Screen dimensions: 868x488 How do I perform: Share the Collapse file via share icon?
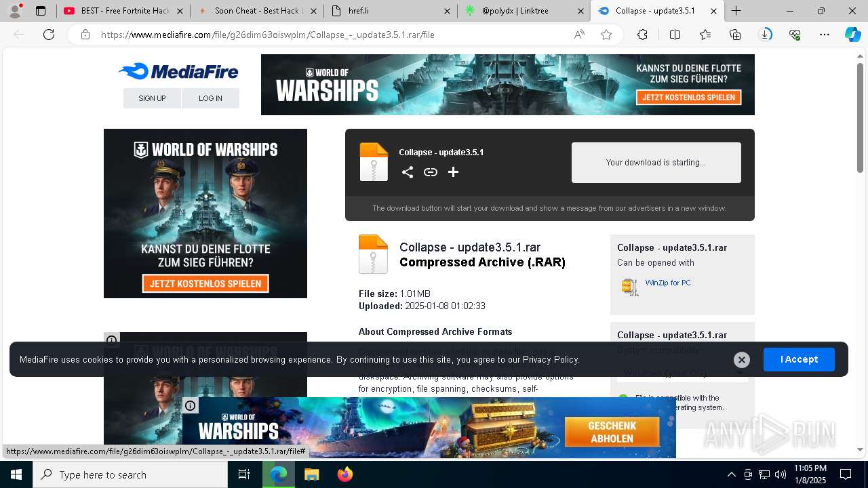407,172
